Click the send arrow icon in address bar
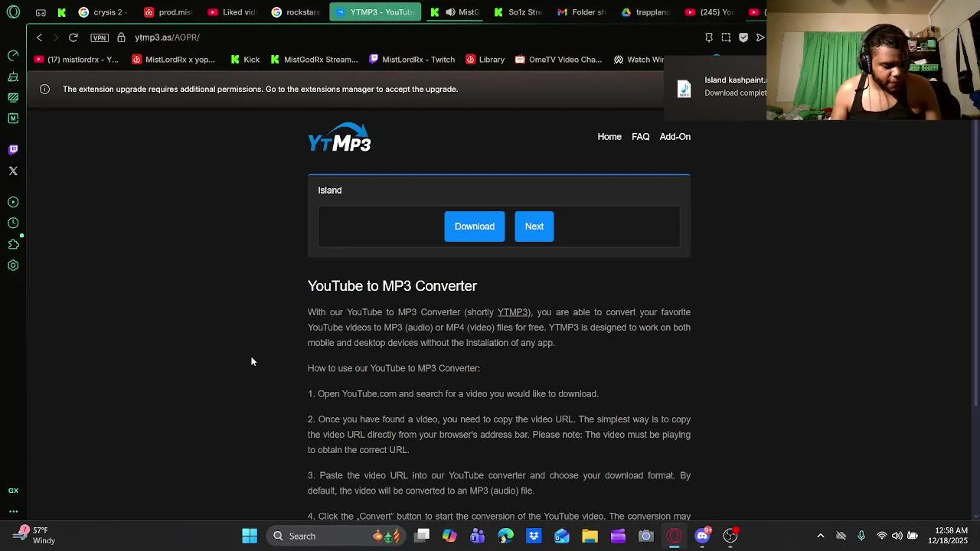Viewport: 980px width, 551px height. [x=759, y=37]
